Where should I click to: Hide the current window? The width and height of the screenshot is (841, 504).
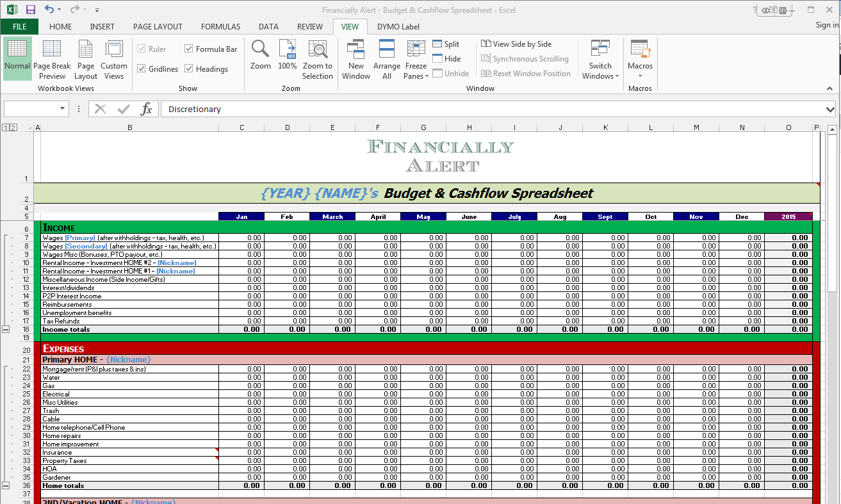446,59
